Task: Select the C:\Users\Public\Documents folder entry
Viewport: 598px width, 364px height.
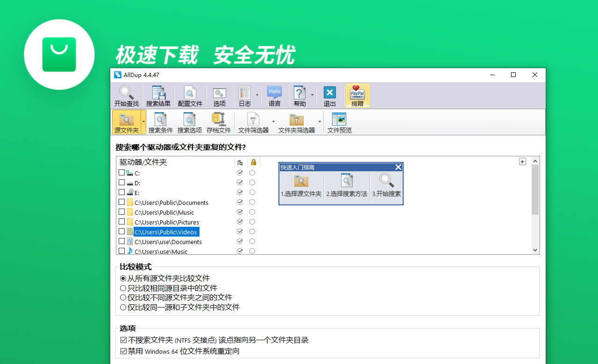Action: (x=171, y=202)
